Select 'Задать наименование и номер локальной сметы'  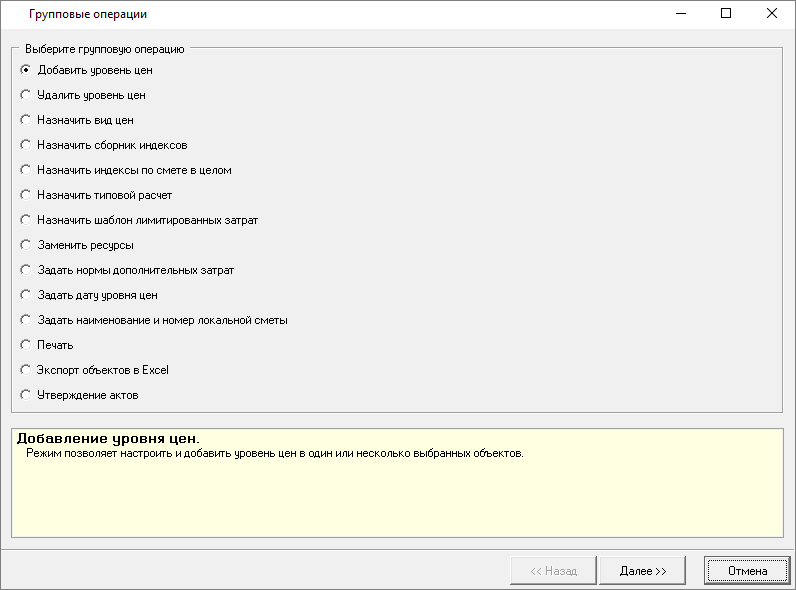pos(26,320)
